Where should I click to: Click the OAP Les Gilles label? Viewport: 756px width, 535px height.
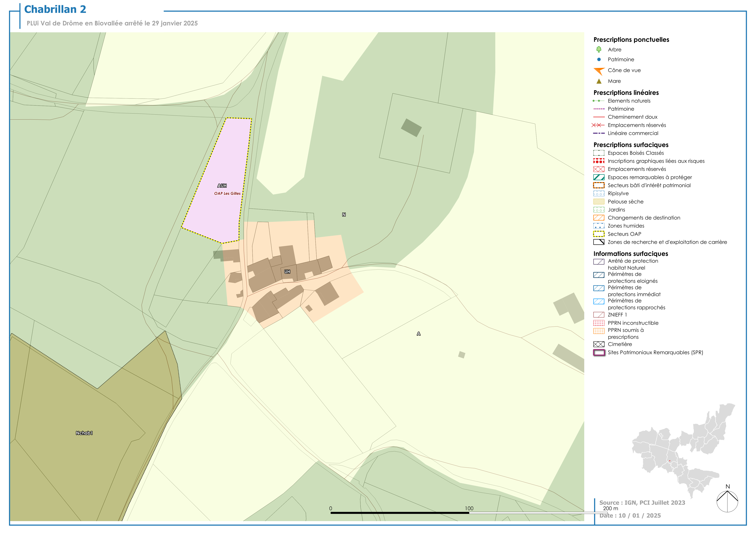coord(227,193)
